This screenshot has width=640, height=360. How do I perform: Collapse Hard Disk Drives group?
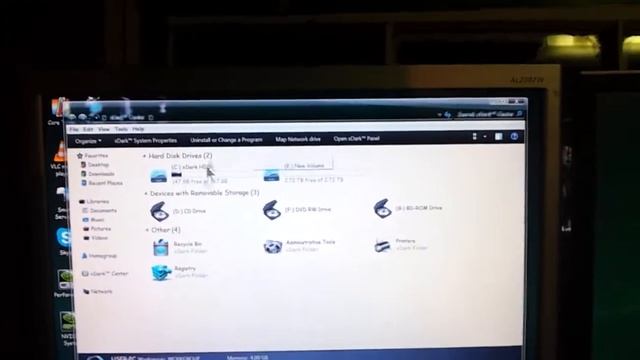pos(144,156)
